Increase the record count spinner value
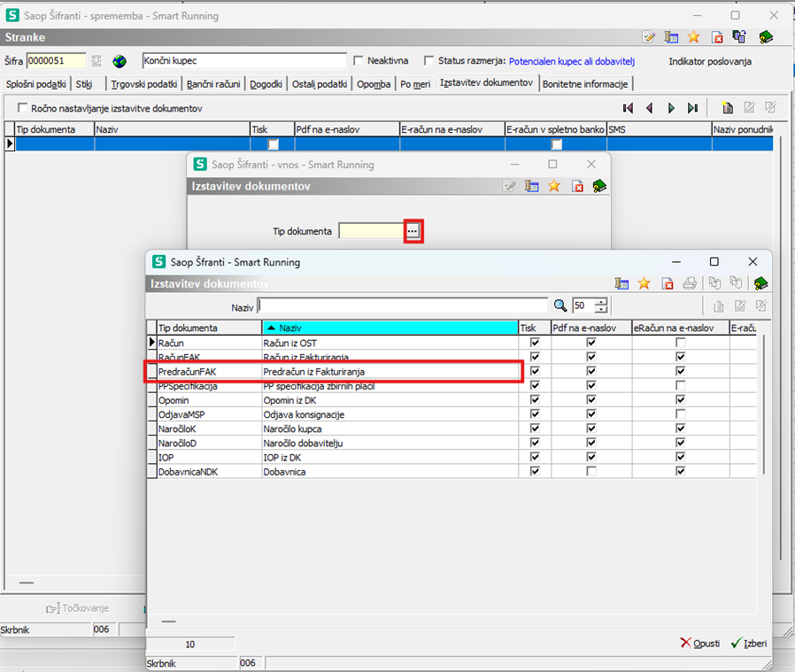 tap(602, 302)
